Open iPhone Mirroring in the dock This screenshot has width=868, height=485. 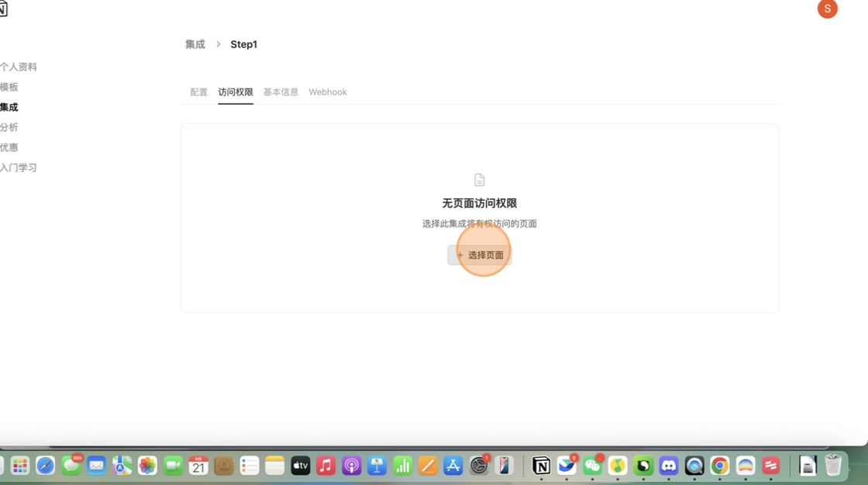click(x=505, y=466)
